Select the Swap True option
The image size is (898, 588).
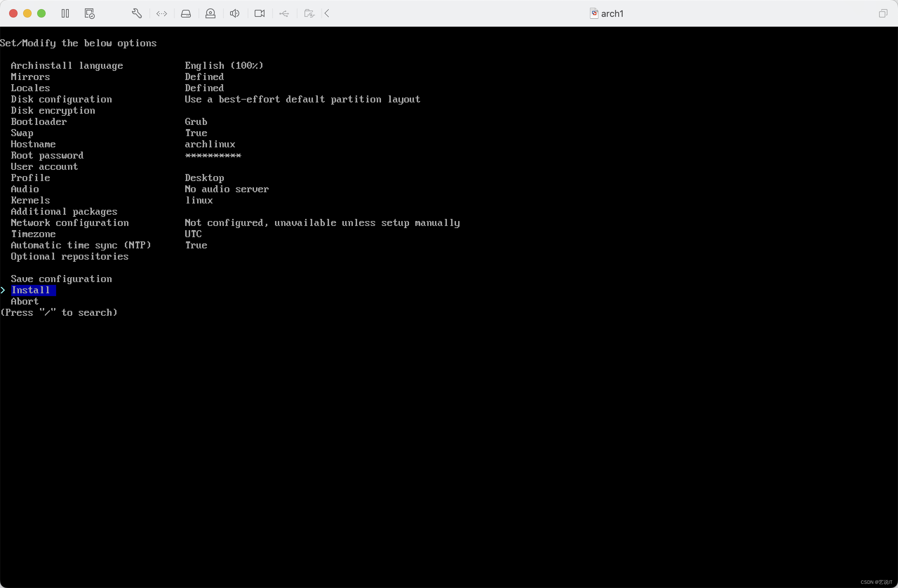[x=22, y=133]
